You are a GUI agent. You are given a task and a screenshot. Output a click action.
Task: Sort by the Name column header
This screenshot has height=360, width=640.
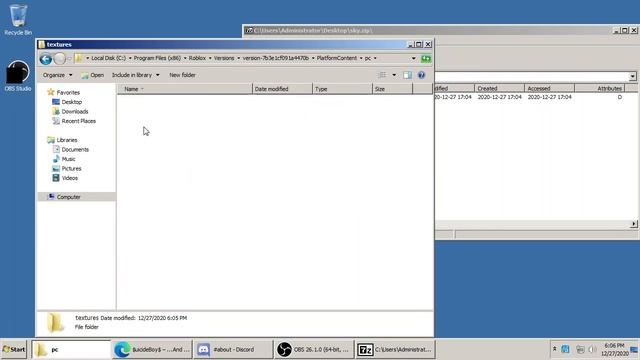pyautogui.click(x=185, y=89)
